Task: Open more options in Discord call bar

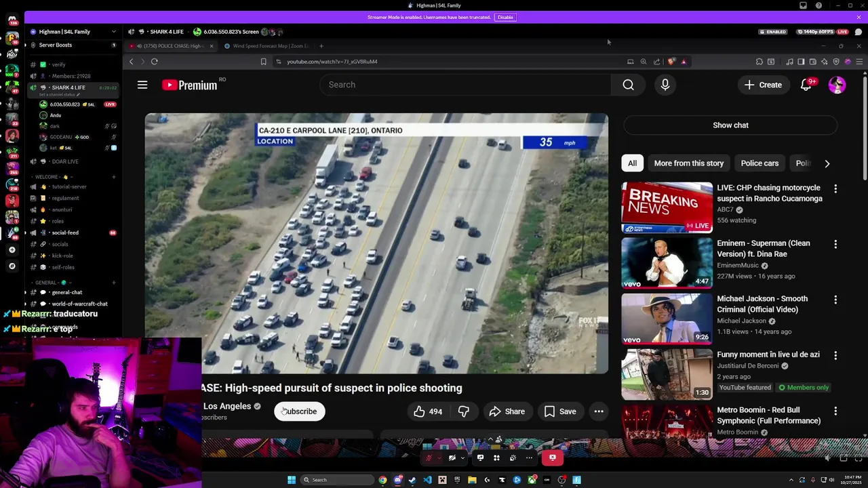Action: 529,457
